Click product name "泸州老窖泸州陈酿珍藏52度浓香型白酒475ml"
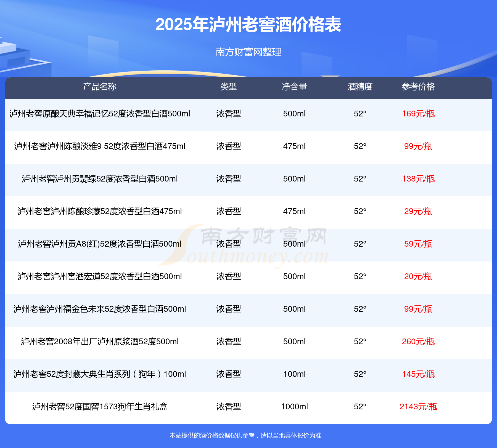Image resolution: width=497 pixels, height=448 pixels. point(100,211)
